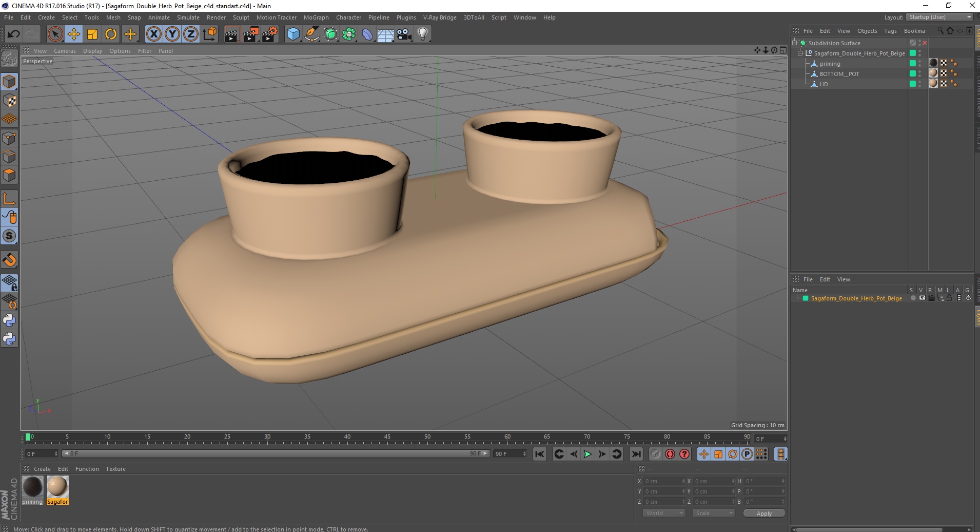Play the animation forwards
The image size is (980, 532).
[587, 454]
